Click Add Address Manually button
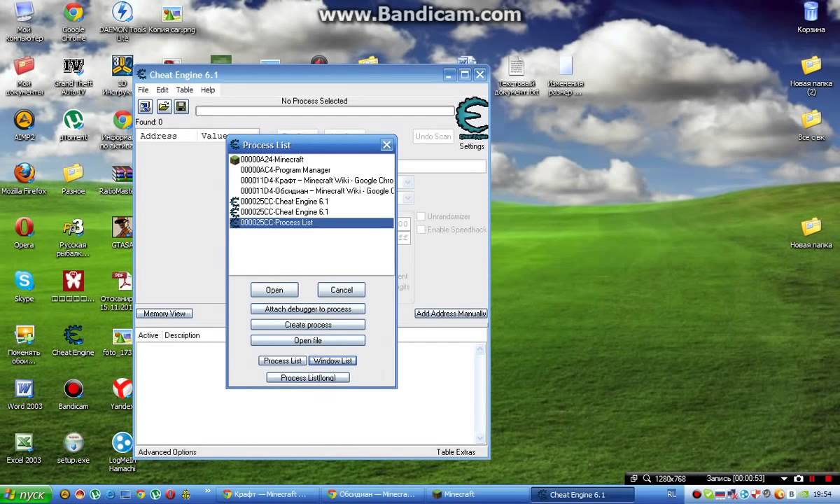Viewport: 840px width, 504px height. 451,314
